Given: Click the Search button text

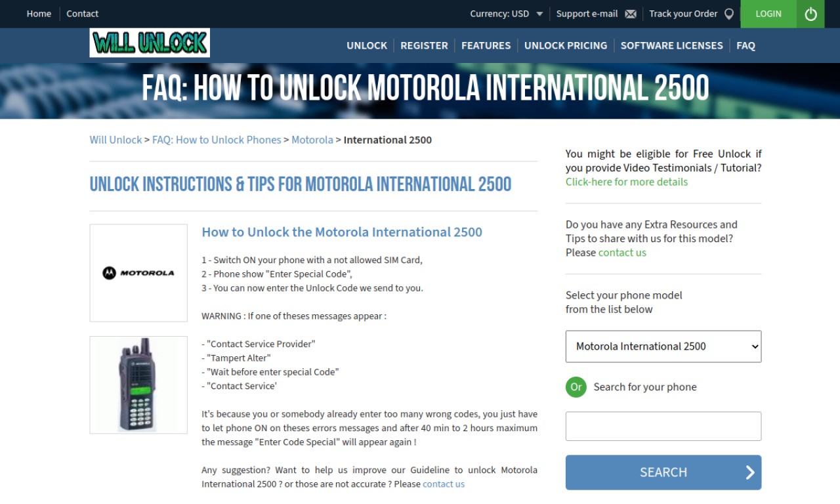Looking at the screenshot, I should pyautogui.click(x=663, y=472).
